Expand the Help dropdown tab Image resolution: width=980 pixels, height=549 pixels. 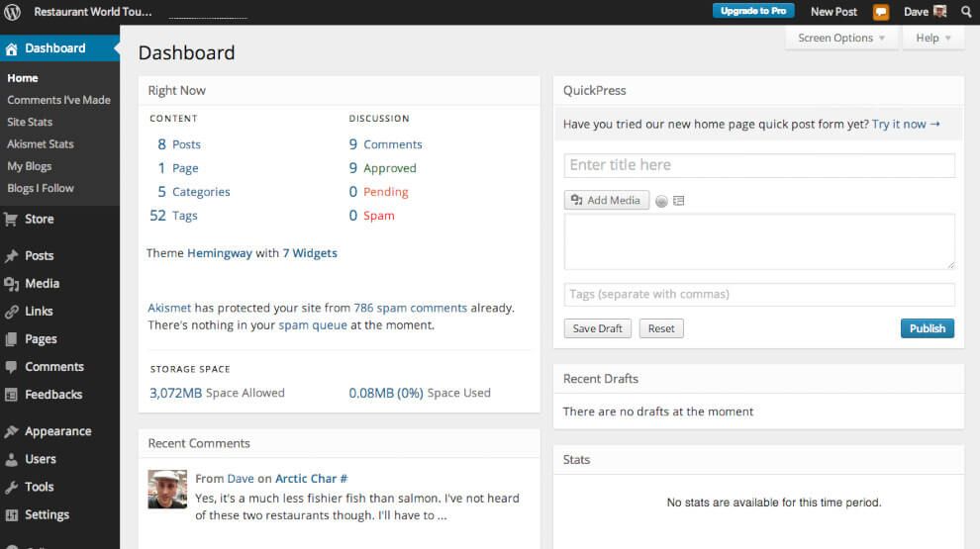pos(932,38)
